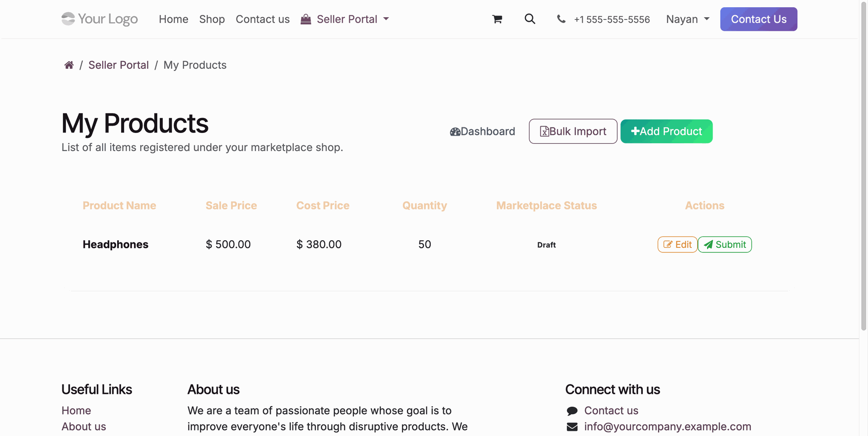Click the info@yourcompany.example.com email link
The image size is (868, 436).
[x=668, y=427]
